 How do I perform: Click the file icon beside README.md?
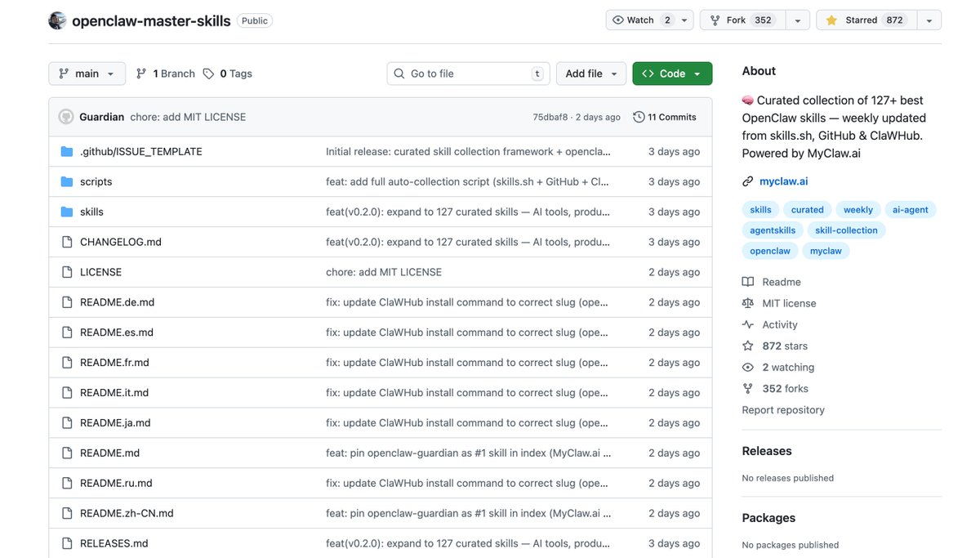[x=67, y=453]
